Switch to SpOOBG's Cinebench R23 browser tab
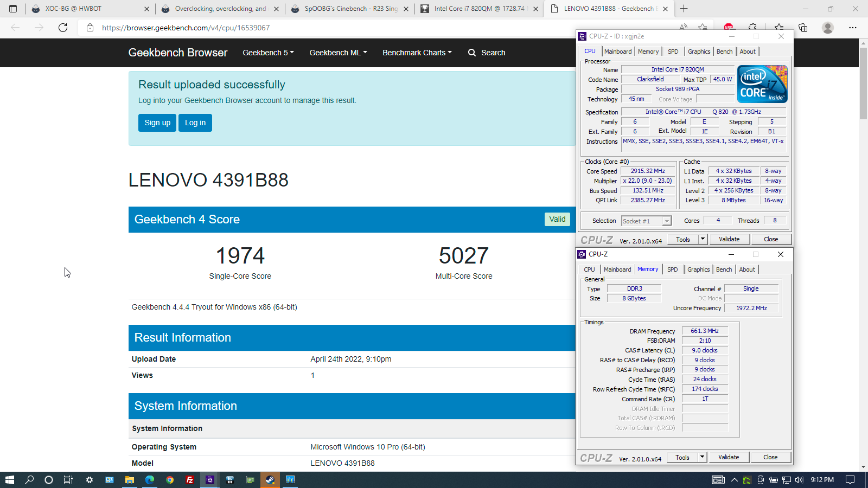The height and width of the screenshot is (488, 868). [x=350, y=9]
